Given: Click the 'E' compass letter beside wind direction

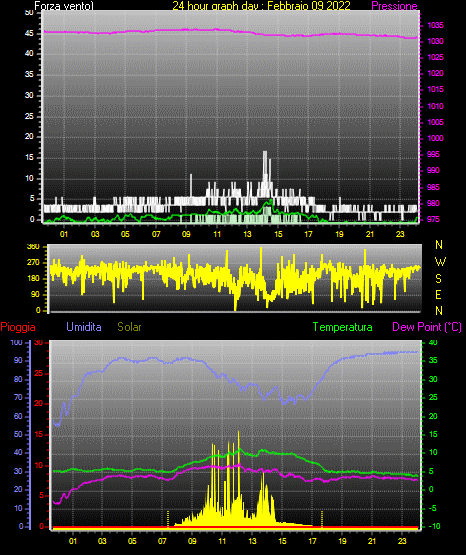Looking at the screenshot, I should (x=438, y=294).
